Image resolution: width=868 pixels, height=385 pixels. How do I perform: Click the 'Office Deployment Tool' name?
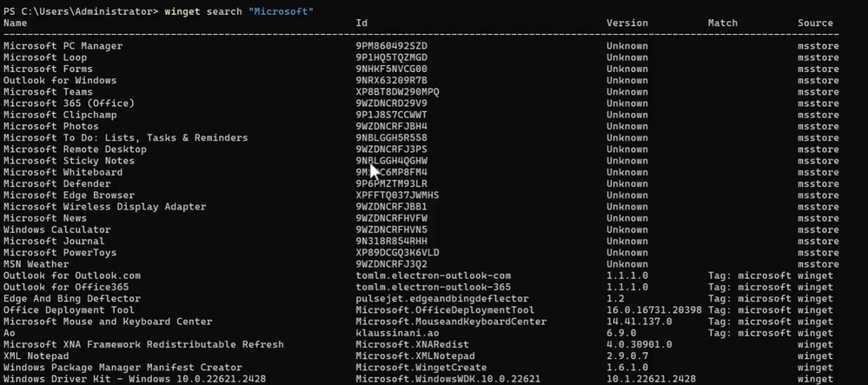click(x=69, y=310)
